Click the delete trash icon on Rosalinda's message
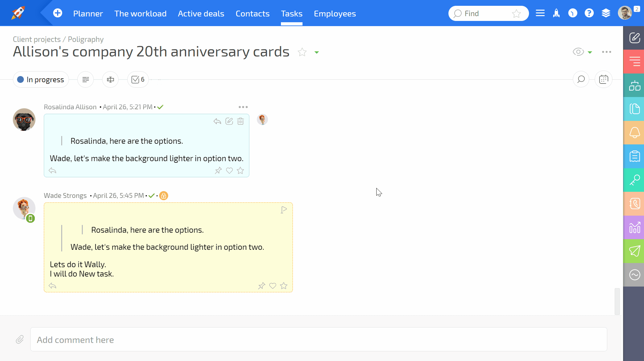This screenshot has height=361, width=644. coord(241,121)
